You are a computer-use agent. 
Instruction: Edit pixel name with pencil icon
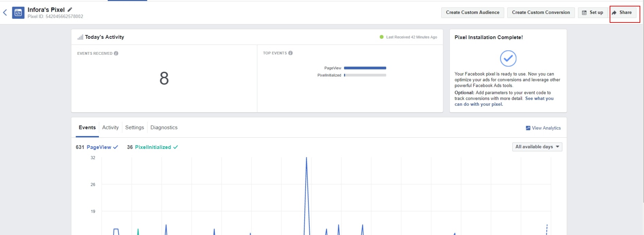tap(70, 10)
